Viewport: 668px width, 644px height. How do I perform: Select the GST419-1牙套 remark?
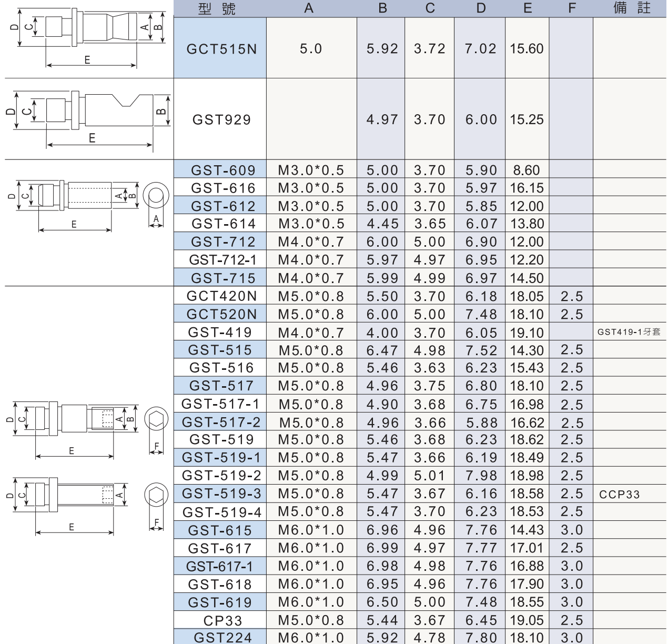tap(629, 332)
